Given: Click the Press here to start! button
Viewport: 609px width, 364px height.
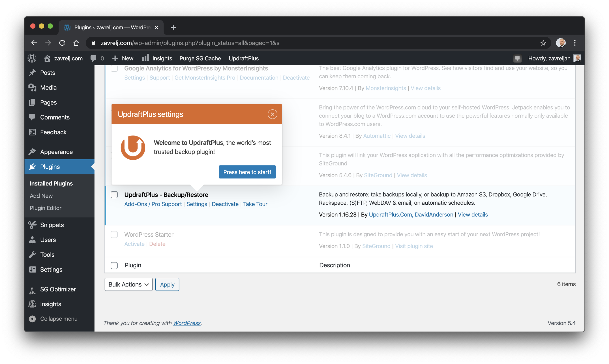Looking at the screenshot, I should pos(247,172).
